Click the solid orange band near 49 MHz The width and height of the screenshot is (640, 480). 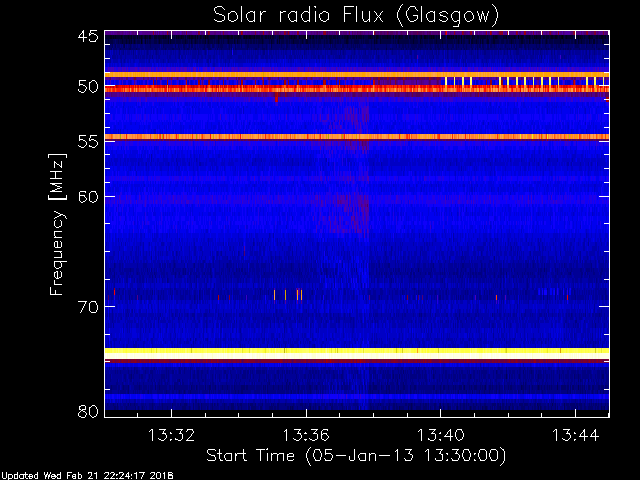tap(357, 75)
